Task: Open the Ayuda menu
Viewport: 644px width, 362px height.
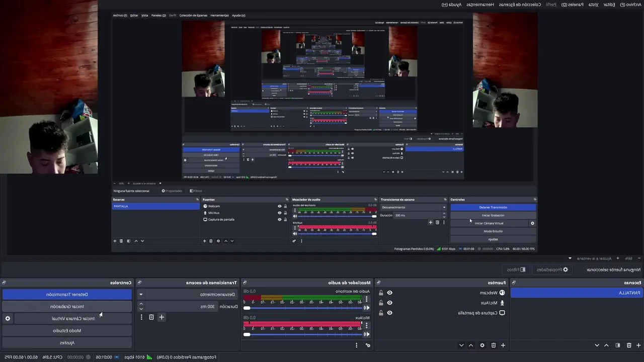Action: (x=452, y=5)
